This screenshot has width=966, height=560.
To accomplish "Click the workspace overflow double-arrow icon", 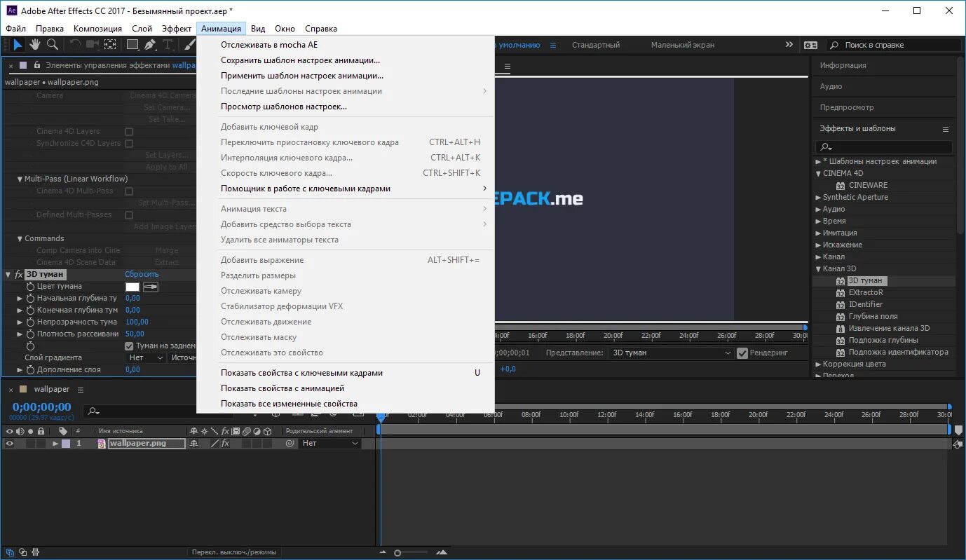I will coord(789,45).
